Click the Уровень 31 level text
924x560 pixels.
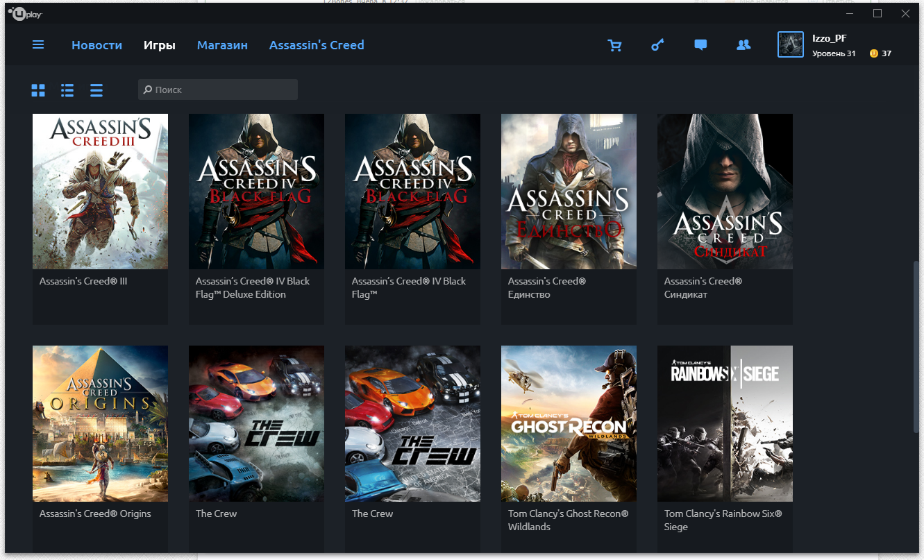tap(834, 53)
